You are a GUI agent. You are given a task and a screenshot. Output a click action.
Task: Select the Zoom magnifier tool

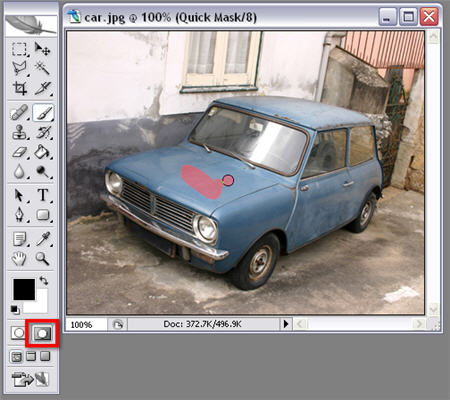(x=43, y=258)
